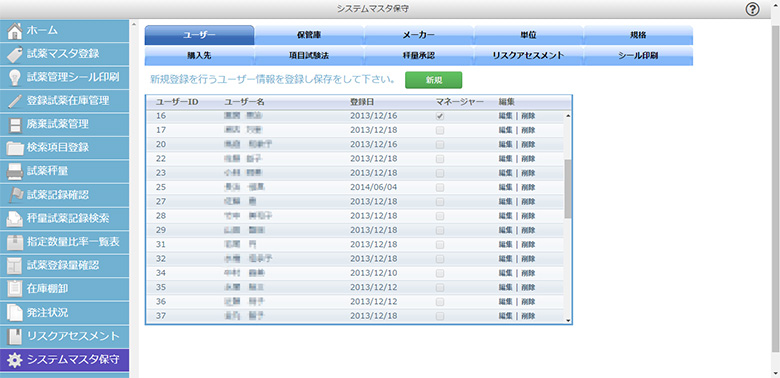Click 削除 link for user 37
Screen dimensions: 780x378
click(528, 316)
